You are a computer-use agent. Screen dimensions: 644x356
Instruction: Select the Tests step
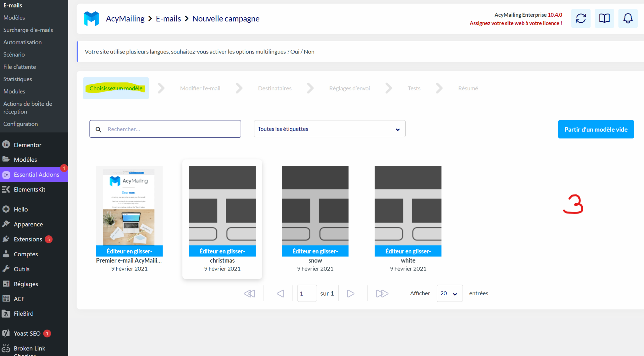414,88
